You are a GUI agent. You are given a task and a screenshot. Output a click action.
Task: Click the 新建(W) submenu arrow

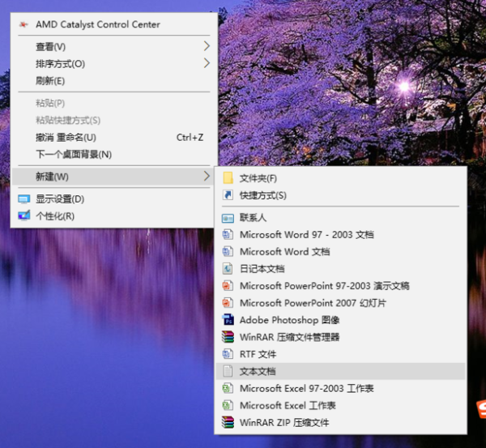(x=207, y=177)
